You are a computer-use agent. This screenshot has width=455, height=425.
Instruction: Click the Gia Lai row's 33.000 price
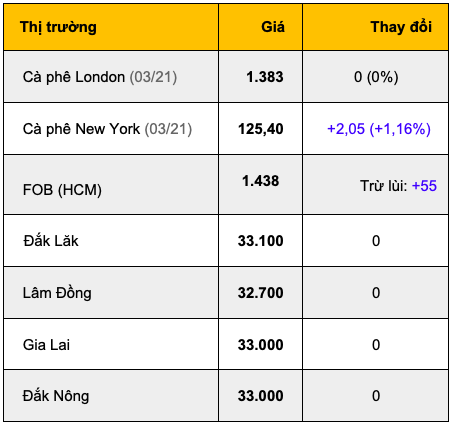tap(261, 345)
